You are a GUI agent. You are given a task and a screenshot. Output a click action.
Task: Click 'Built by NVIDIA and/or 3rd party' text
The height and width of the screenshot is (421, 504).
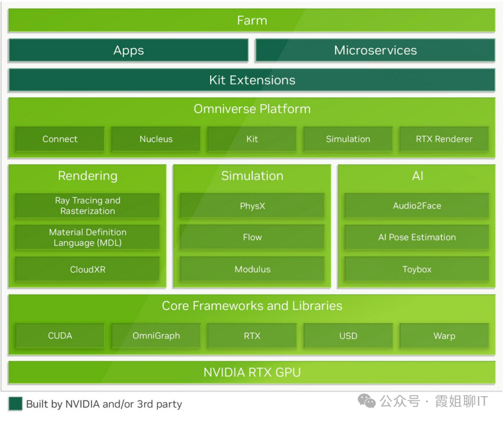104,404
